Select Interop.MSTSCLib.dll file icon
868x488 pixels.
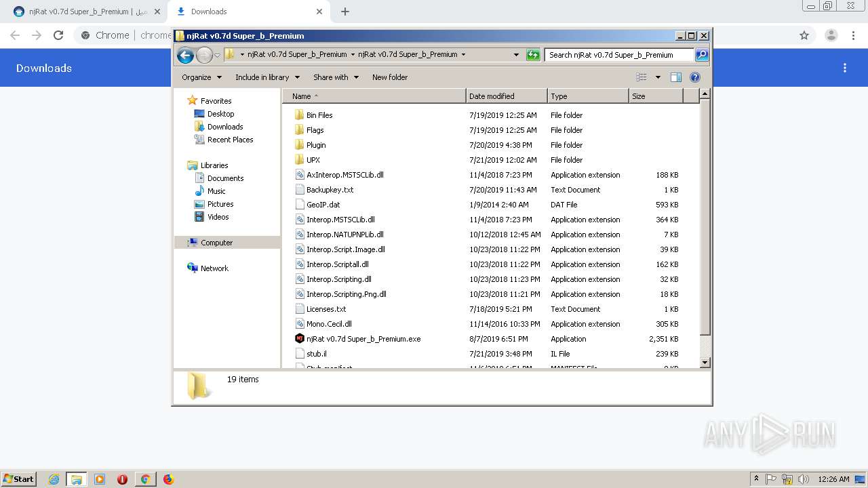point(300,220)
